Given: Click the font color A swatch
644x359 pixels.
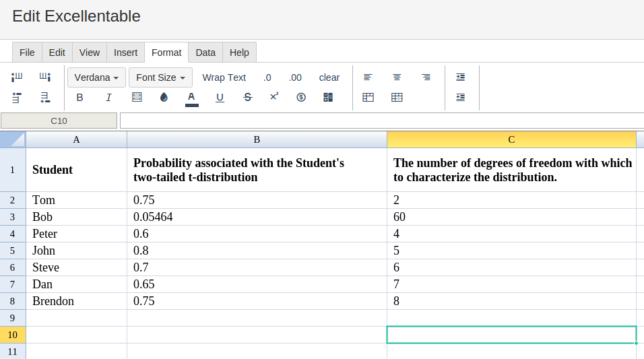Looking at the screenshot, I should 191,98.
